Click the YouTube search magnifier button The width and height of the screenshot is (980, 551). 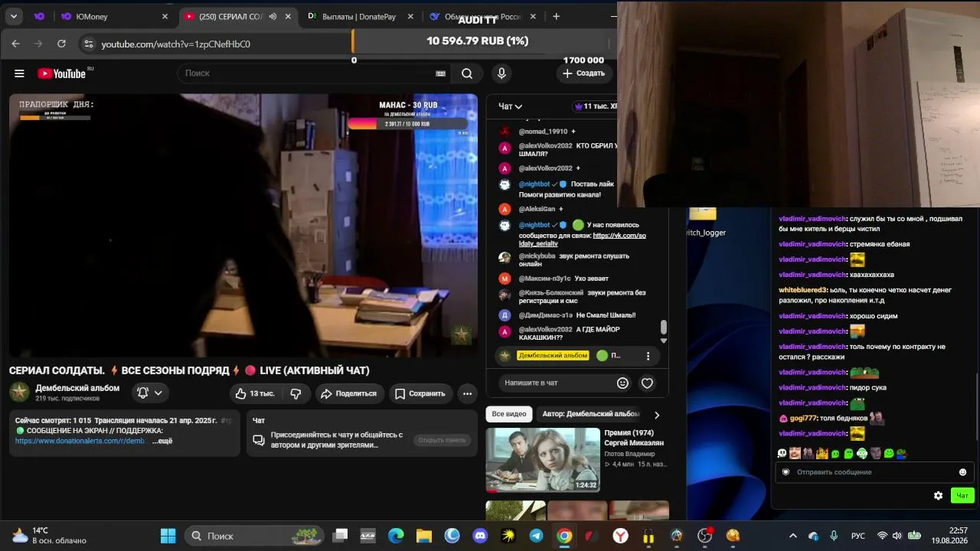pyautogui.click(x=467, y=73)
